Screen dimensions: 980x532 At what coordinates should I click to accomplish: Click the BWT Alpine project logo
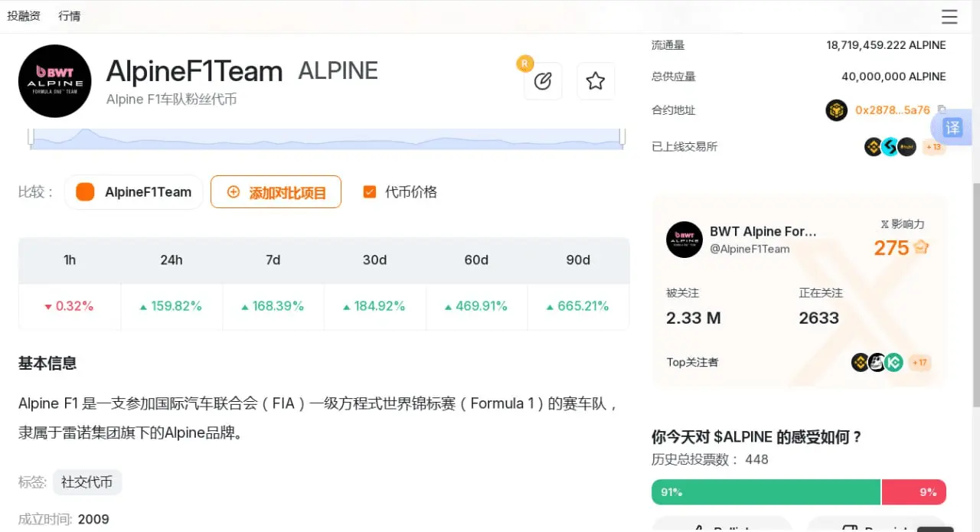pyautogui.click(x=55, y=81)
